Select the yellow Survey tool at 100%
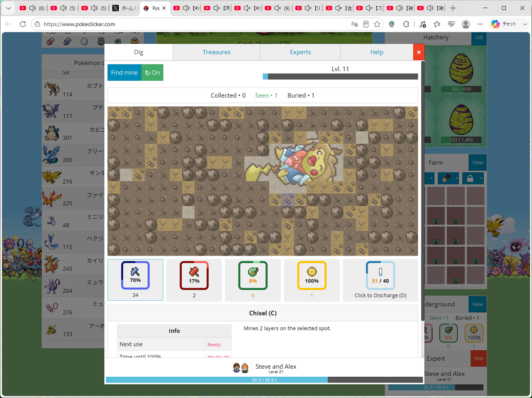The image size is (532, 398). (312, 280)
